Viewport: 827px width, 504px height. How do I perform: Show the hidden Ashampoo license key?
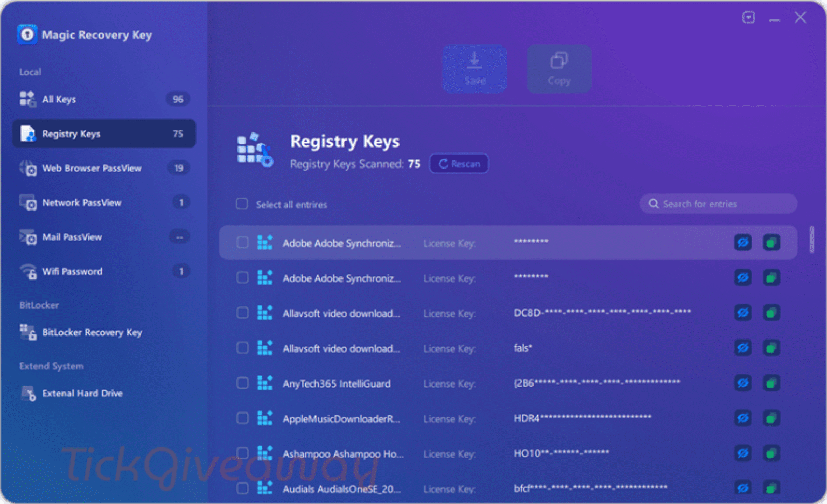click(x=743, y=453)
